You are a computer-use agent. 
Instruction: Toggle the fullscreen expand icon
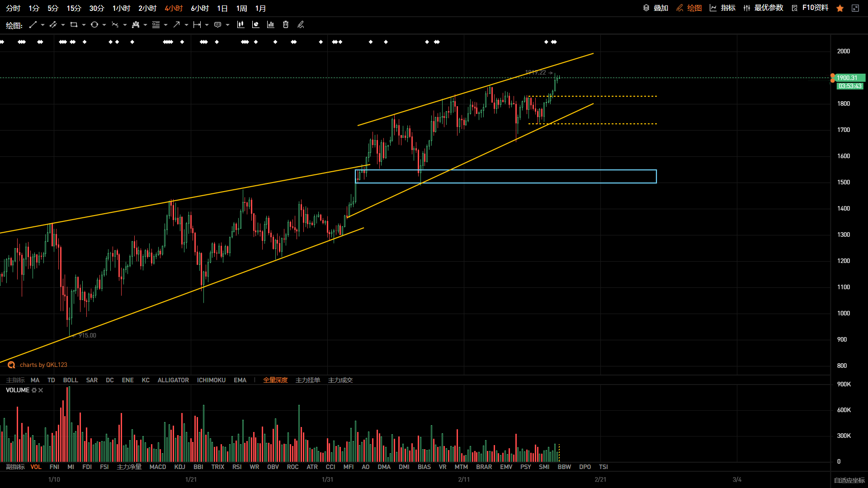pyautogui.click(x=855, y=8)
